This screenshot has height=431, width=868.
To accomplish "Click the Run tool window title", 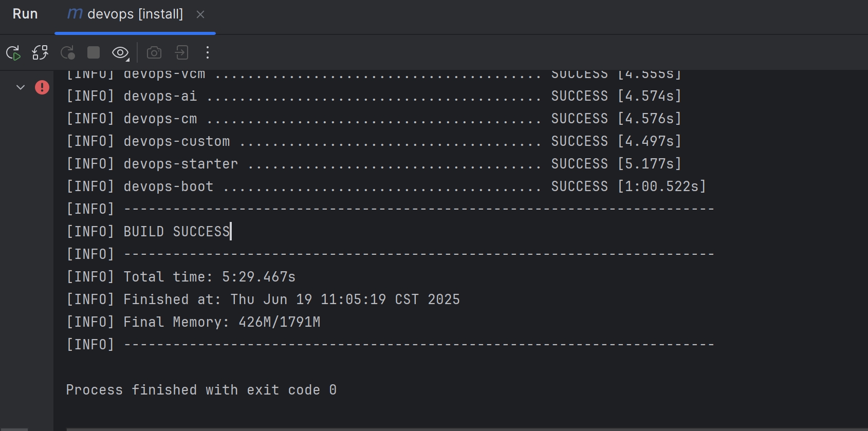I will pos(25,14).
